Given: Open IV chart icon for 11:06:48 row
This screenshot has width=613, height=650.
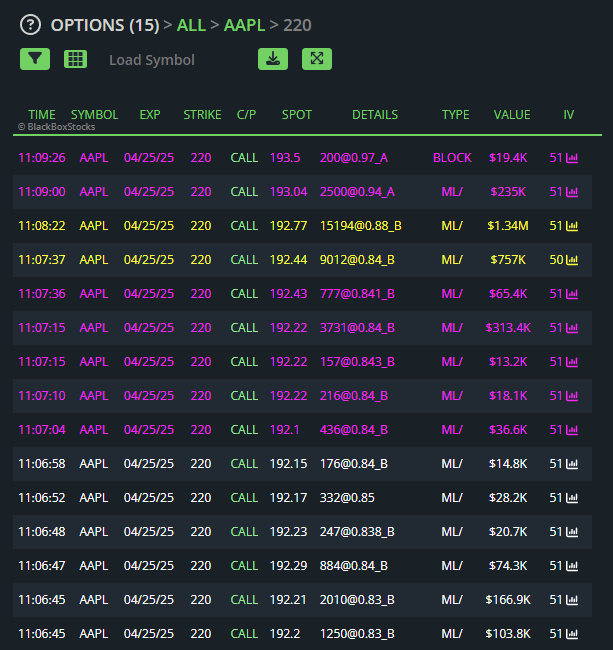Looking at the screenshot, I should point(572,532).
